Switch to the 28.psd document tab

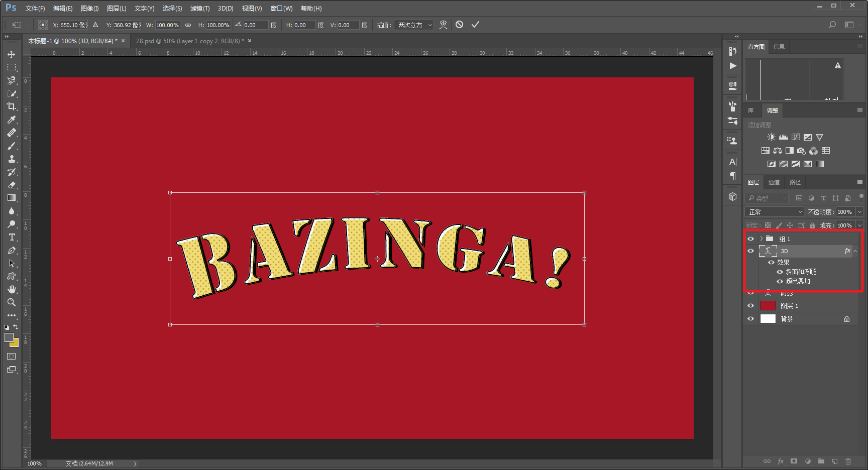coord(189,41)
